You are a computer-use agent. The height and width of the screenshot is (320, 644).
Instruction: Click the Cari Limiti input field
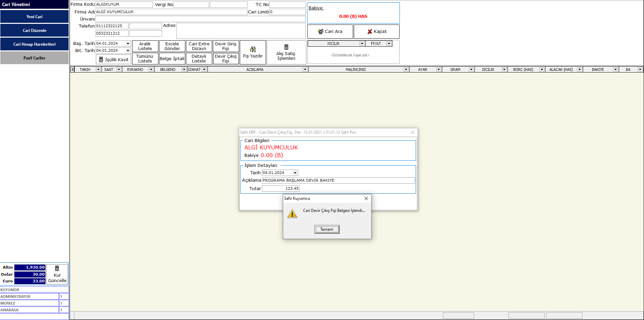point(288,12)
